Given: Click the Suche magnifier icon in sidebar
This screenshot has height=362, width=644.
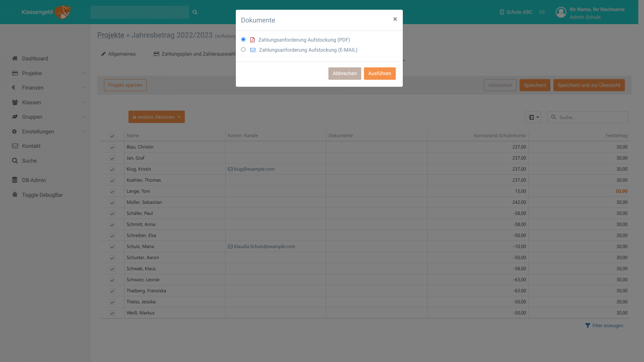Looking at the screenshot, I should click(x=15, y=161).
